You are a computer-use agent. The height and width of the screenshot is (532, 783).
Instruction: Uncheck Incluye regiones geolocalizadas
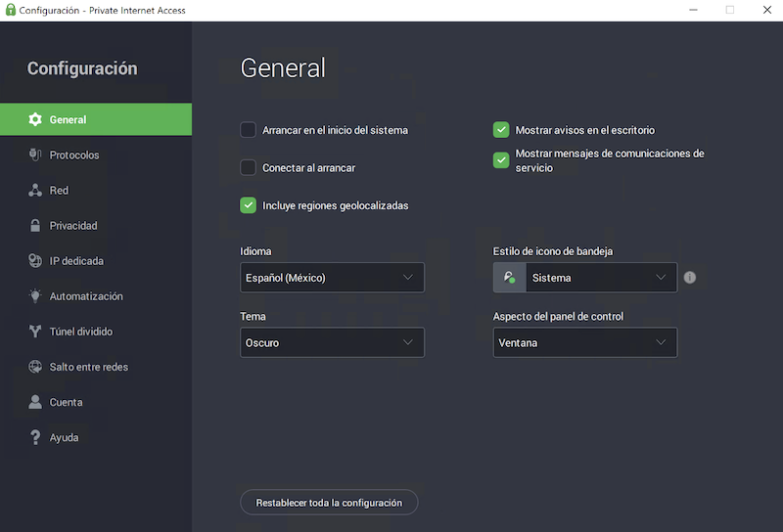[x=249, y=205]
